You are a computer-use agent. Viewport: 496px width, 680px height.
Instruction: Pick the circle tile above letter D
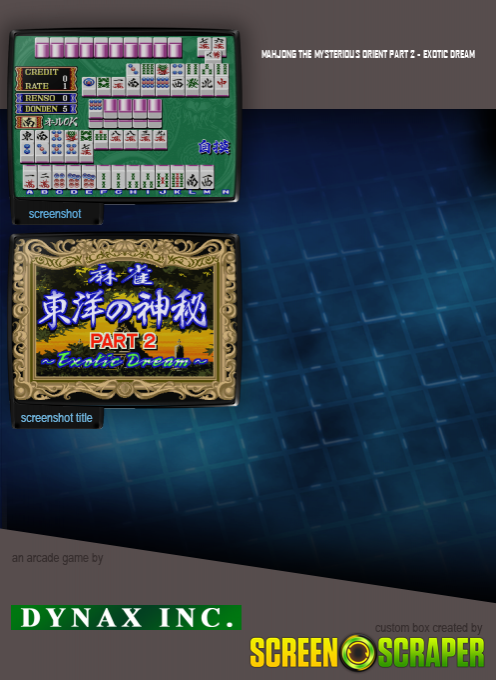tap(74, 177)
